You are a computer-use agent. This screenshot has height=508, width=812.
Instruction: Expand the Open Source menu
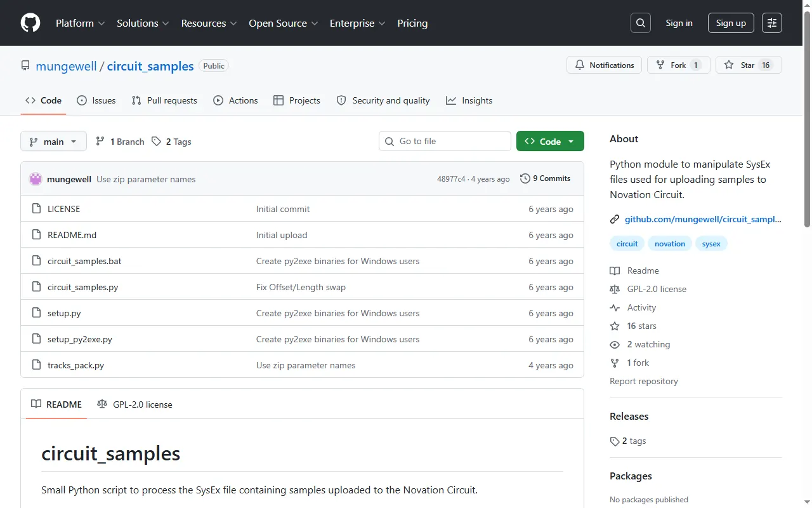tap(283, 23)
